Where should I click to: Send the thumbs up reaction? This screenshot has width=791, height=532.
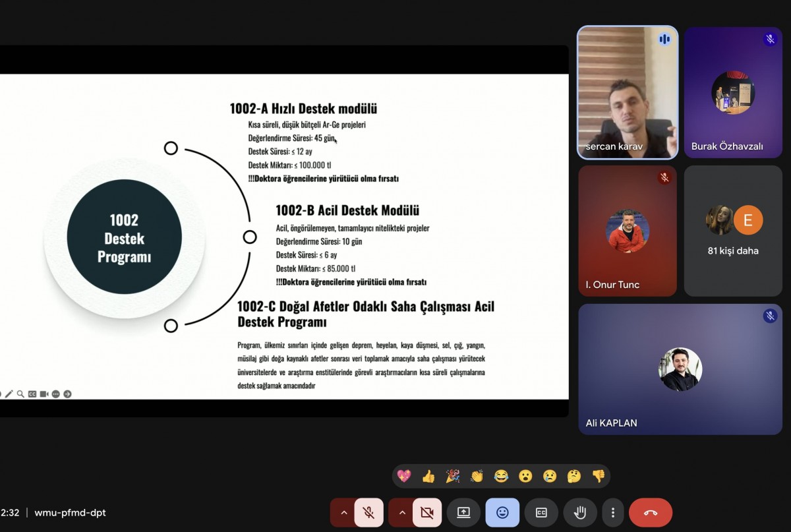pos(428,476)
